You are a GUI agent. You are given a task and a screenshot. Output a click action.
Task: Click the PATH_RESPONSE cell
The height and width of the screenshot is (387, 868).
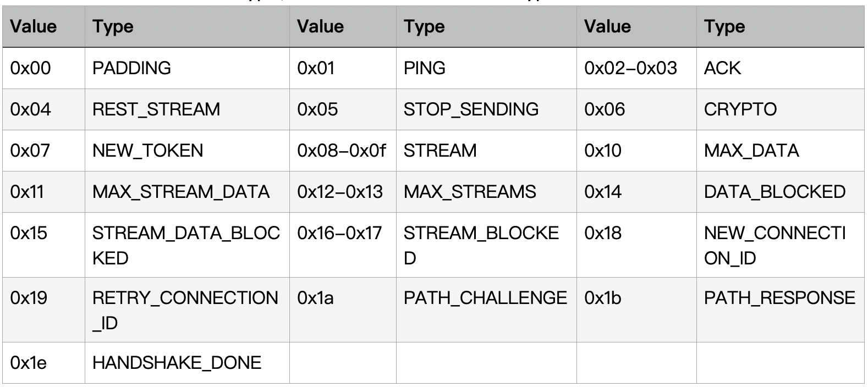[780, 310]
